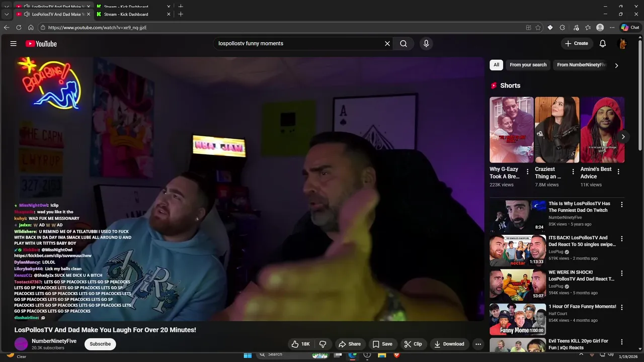Open browser settings and more menu

tap(612, 28)
